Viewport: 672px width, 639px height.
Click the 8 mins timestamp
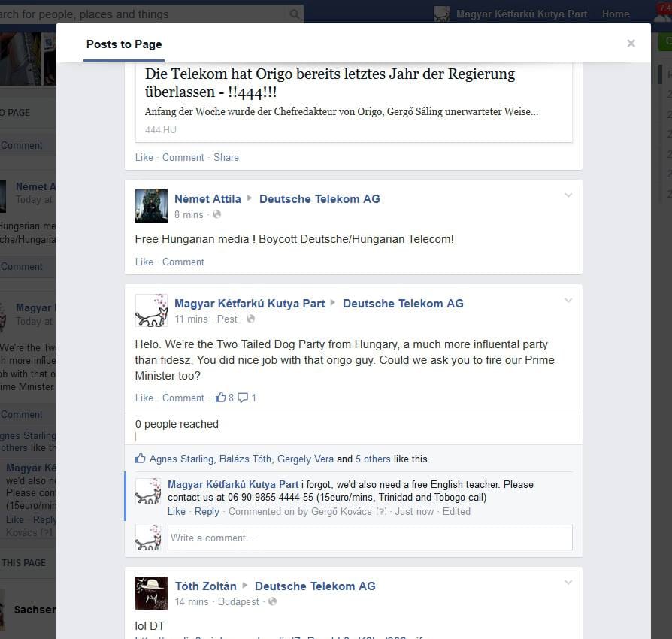click(x=189, y=214)
